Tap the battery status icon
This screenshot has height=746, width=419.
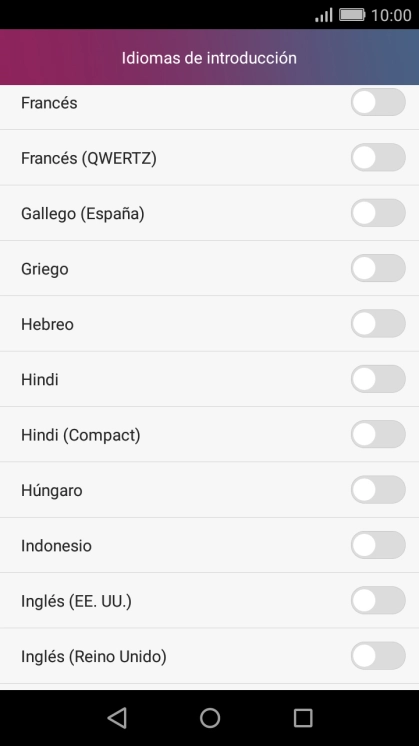click(352, 15)
